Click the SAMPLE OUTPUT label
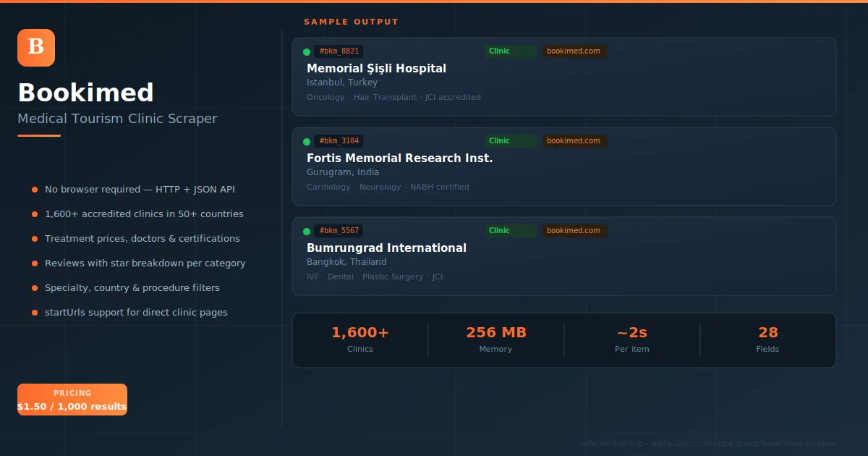The height and width of the screenshot is (456, 868). point(351,22)
